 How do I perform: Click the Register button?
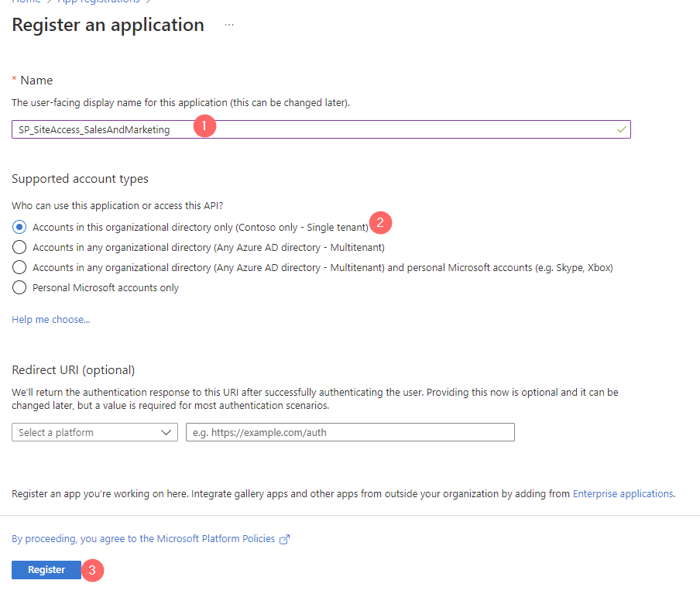pyautogui.click(x=46, y=570)
